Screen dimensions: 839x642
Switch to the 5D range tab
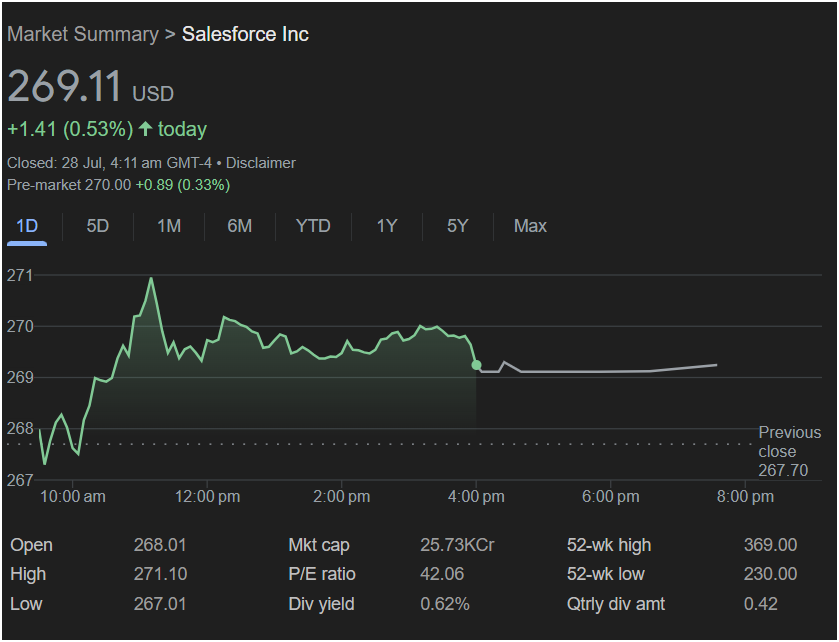pyautogui.click(x=97, y=226)
